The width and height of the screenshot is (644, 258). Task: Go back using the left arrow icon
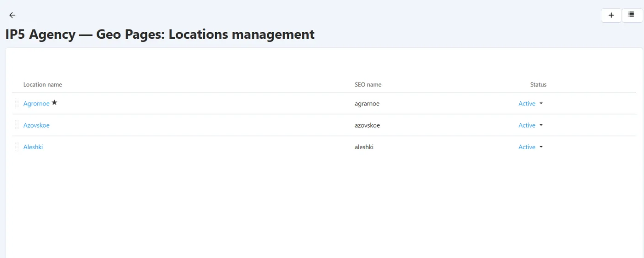click(12, 15)
